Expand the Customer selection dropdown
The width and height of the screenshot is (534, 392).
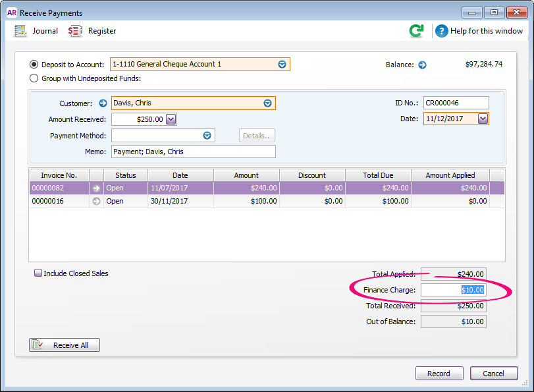(267, 103)
